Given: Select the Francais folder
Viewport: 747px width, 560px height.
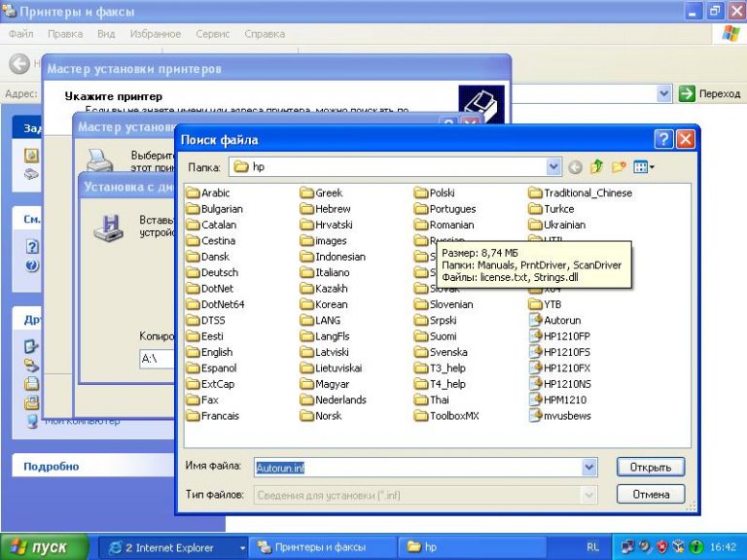Looking at the screenshot, I should point(212,416).
